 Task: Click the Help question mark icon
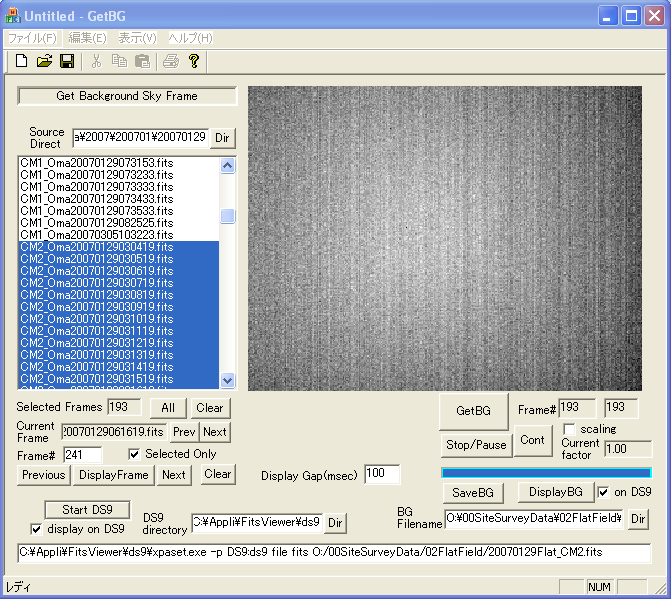coord(194,61)
